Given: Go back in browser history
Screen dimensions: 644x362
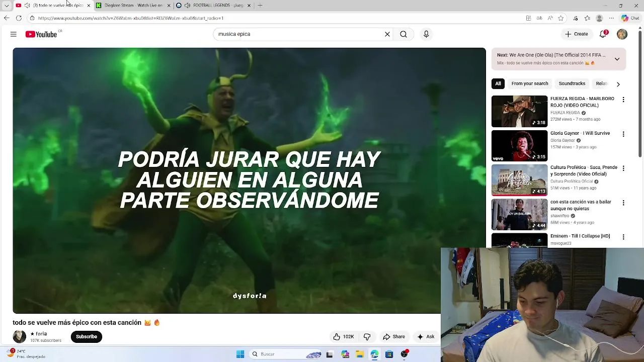Looking at the screenshot, I should pyautogui.click(x=7, y=18).
